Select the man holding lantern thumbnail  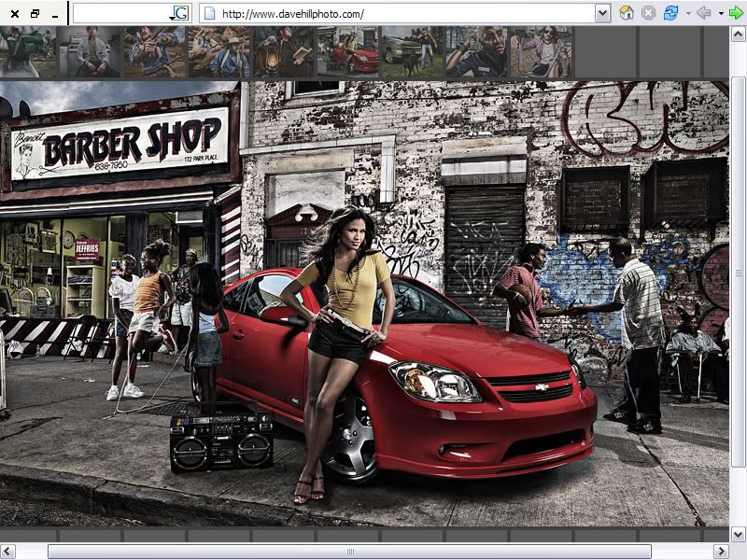coord(284,51)
